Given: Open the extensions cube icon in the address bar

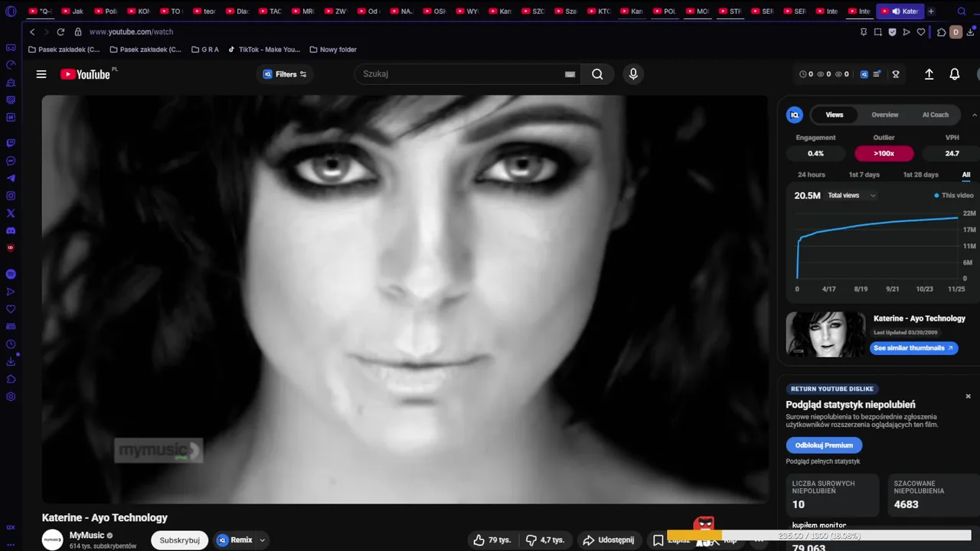Looking at the screenshot, I should point(941,32).
